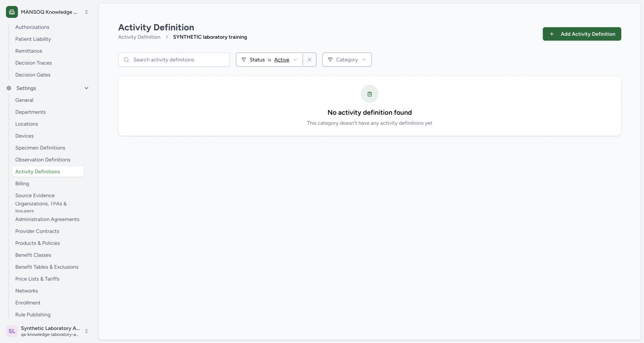Click the MANSOQ green building logo icon
644x343 pixels.
click(12, 12)
